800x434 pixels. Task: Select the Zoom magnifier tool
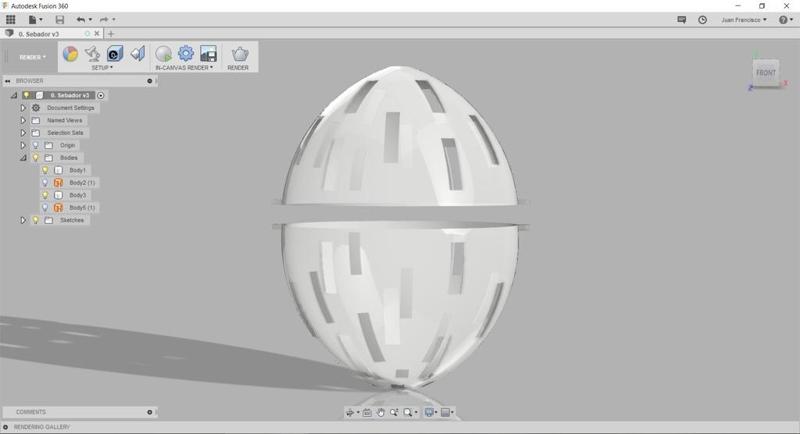(x=394, y=413)
